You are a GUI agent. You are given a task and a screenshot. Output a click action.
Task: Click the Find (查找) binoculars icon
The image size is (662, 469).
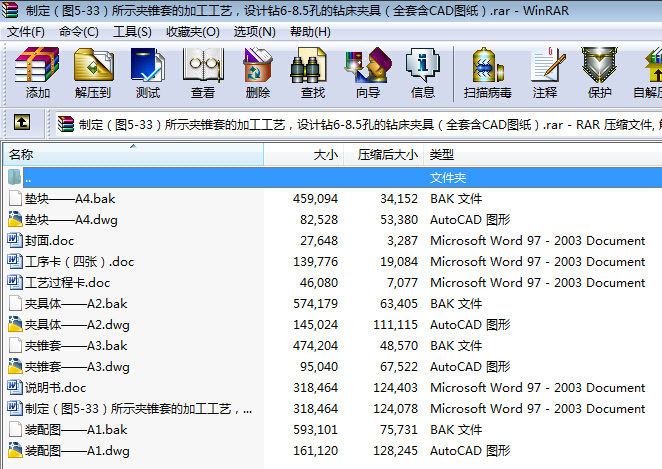point(309,65)
